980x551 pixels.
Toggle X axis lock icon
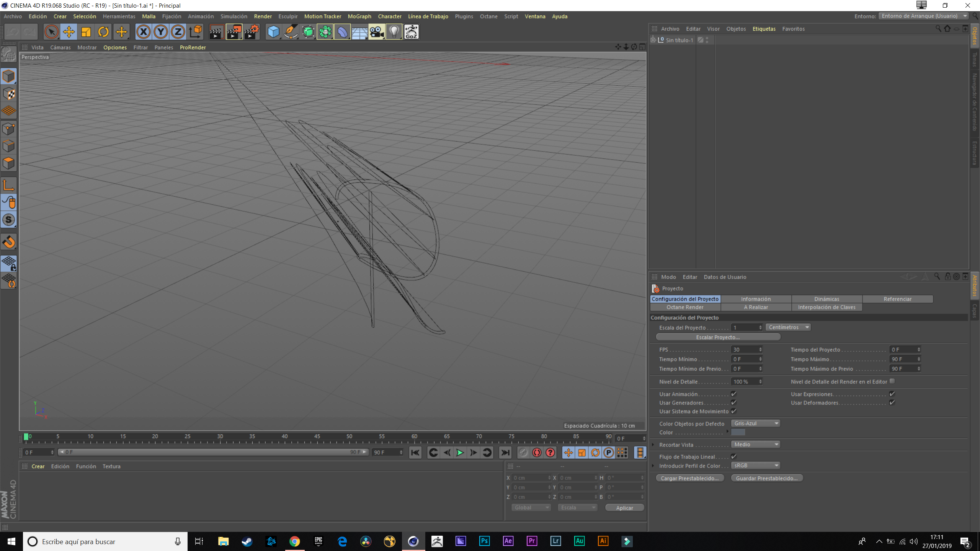click(144, 32)
